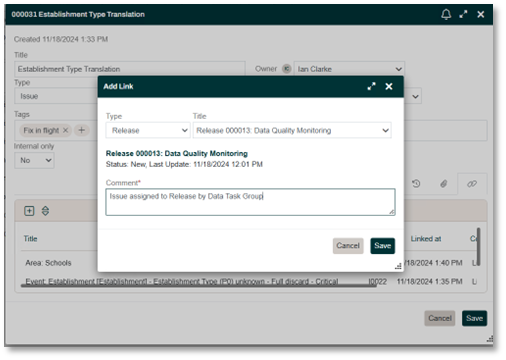Open the attachments paperclip tab
The width and height of the screenshot is (506, 360).
443,184
